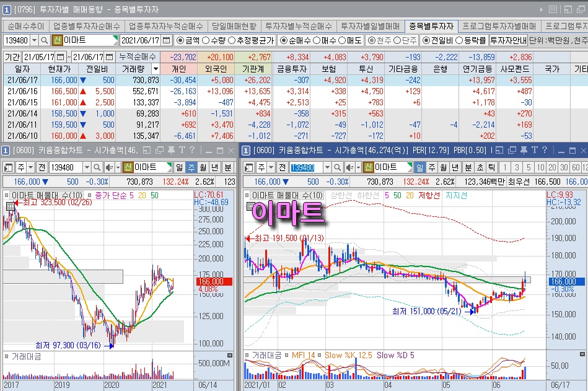The image size is (588, 391).
Task: Switch to 투자자별일별매매 tab
Action: coord(371,26)
